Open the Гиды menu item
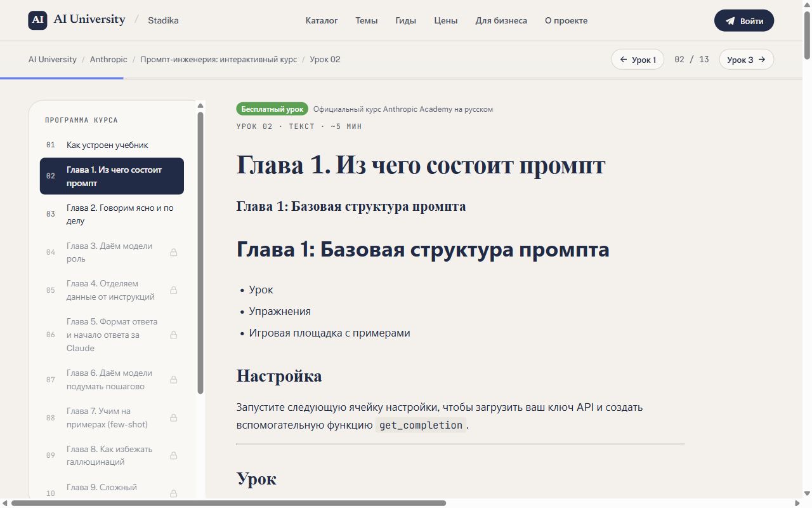The width and height of the screenshot is (812, 508). pyautogui.click(x=406, y=20)
